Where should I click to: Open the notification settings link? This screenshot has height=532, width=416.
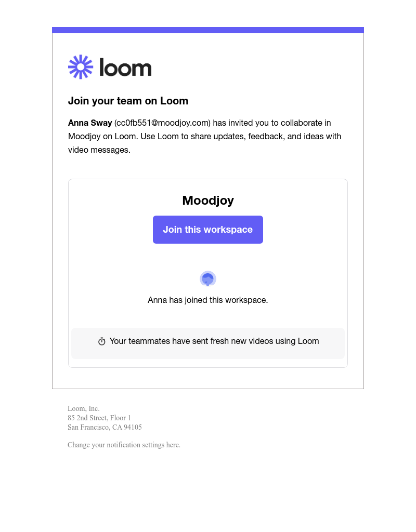(x=124, y=445)
